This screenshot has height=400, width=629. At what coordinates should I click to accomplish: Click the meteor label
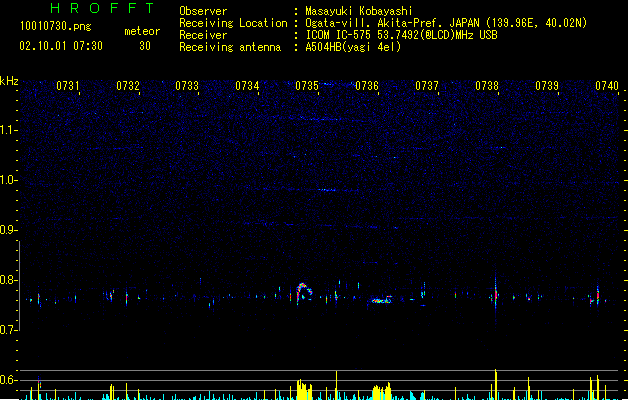point(142,31)
